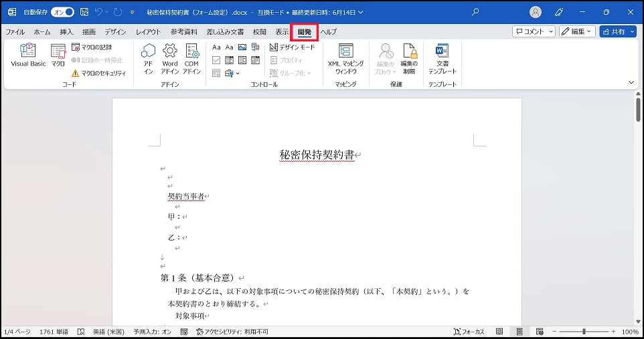
Task: Click プロパティ button in コントロール group
Action: pyautogui.click(x=287, y=60)
